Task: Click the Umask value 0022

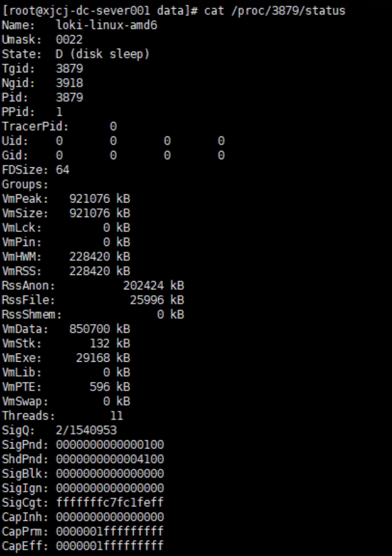Action: pyautogui.click(x=69, y=40)
